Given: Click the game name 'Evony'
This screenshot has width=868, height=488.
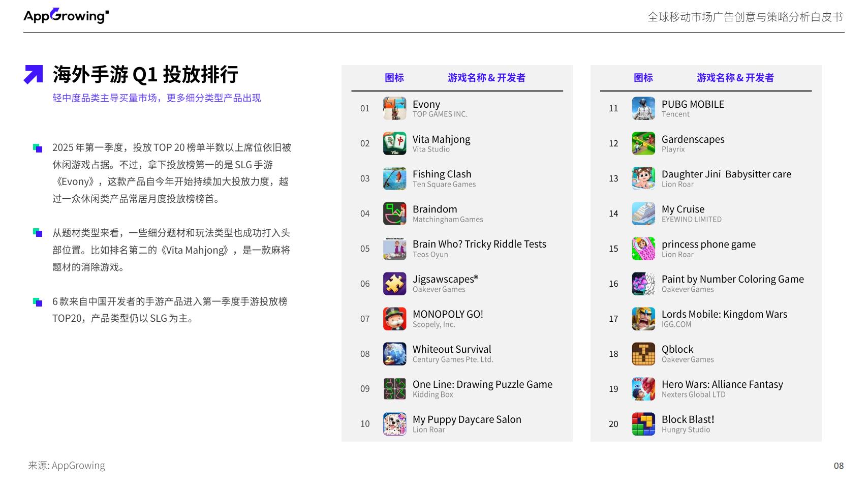Looking at the screenshot, I should [x=426, y=104].
